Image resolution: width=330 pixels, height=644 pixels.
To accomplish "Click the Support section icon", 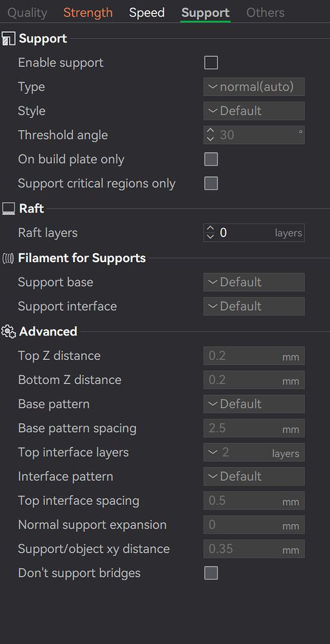I will (x=8, y=39).
